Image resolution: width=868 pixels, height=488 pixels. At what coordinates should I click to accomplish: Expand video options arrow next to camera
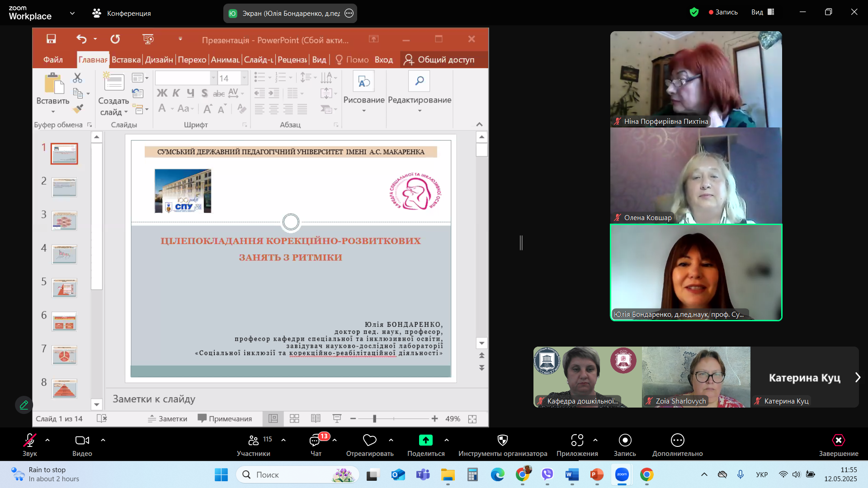point(103,440)
